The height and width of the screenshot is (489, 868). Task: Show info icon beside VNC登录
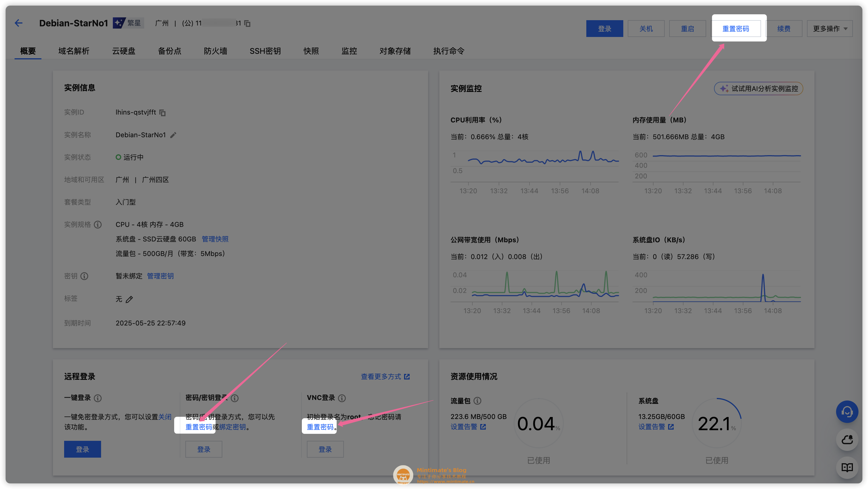pos(342,398)
